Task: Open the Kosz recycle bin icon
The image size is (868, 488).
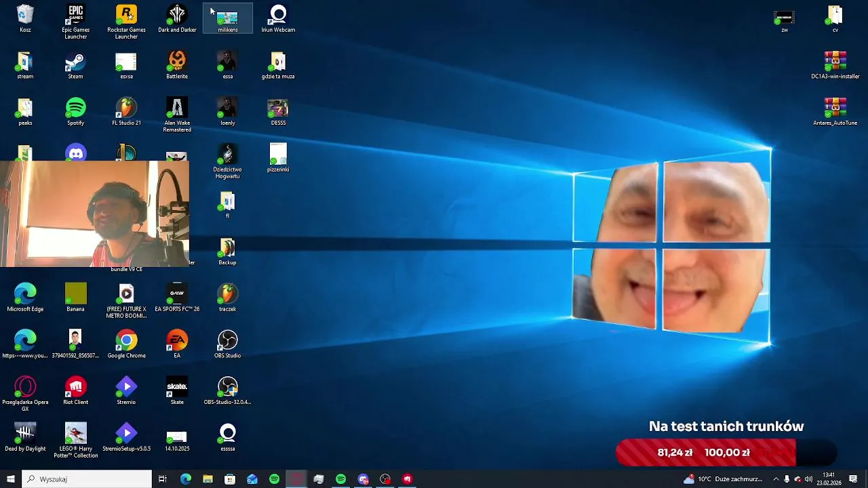Action: 25,19
